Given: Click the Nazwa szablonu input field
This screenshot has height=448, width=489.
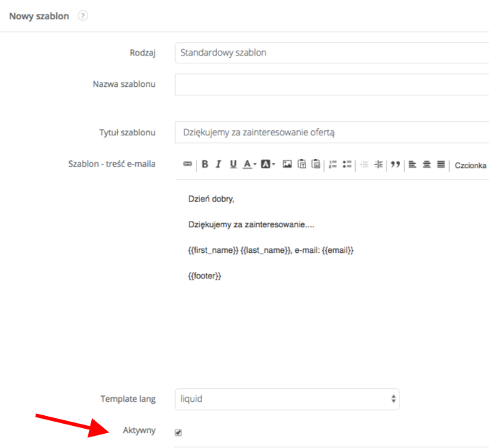Looking at the screenshot, I should coord(332,84).
